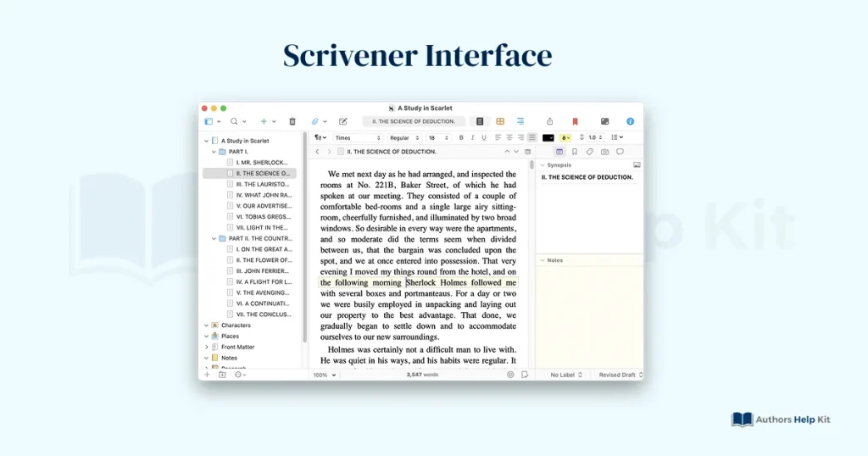
Task: Open Composition Mode icon
Action: coord(604,121)
